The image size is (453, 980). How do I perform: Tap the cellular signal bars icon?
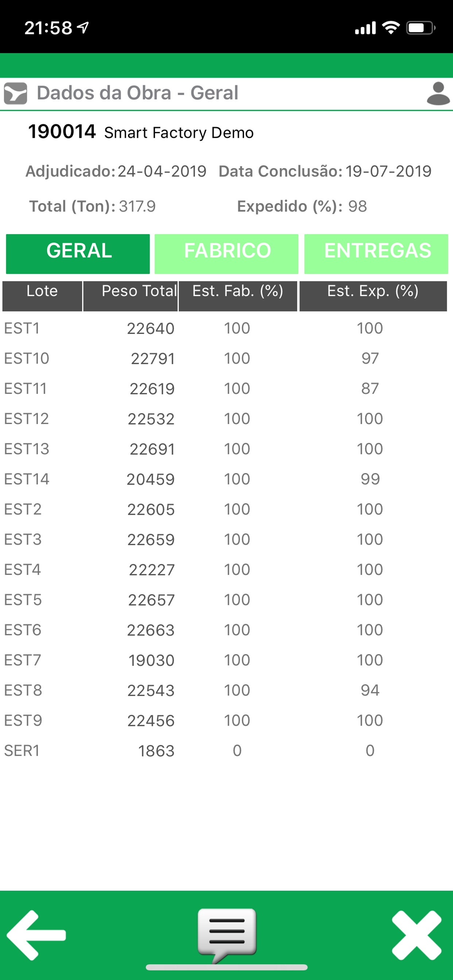pyautogui.click(x=365, y=28)
